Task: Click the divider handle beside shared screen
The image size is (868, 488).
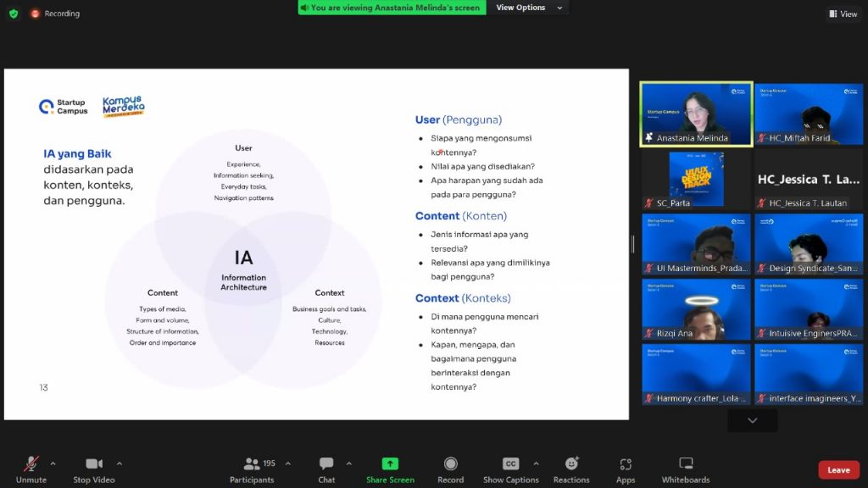Action: 633,244
